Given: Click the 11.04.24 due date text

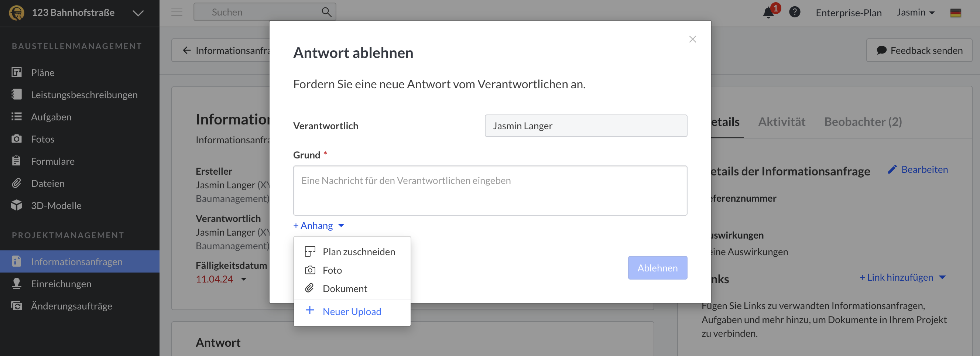Looking at the screenshot, I should (x=214, y=279).
